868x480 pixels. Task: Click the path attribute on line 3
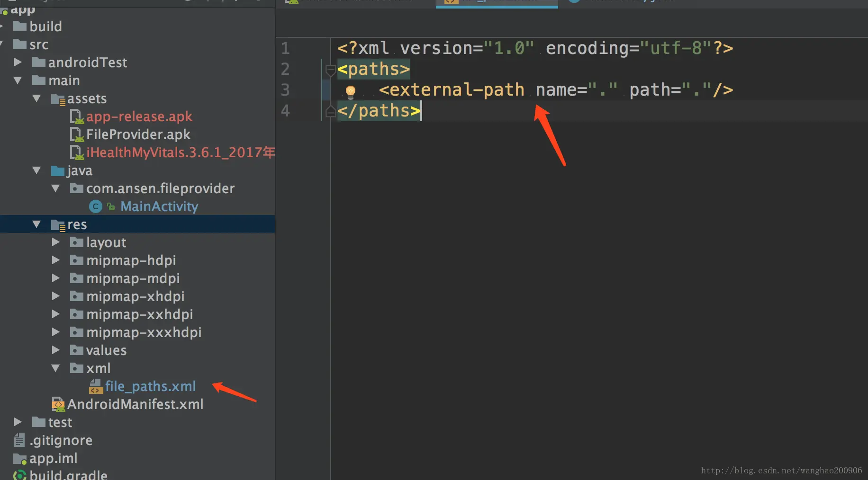[x=670, y=89]
